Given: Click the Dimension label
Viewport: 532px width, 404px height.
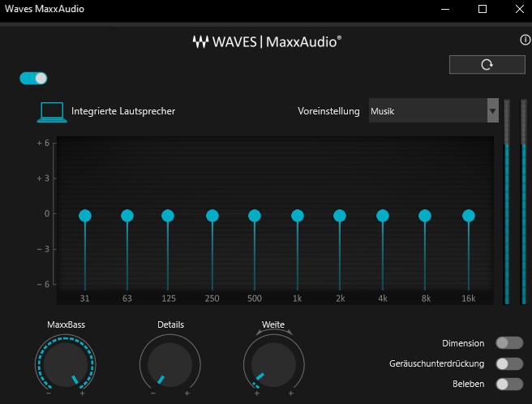Looking at the screenshot, I should tap(463, 343).
